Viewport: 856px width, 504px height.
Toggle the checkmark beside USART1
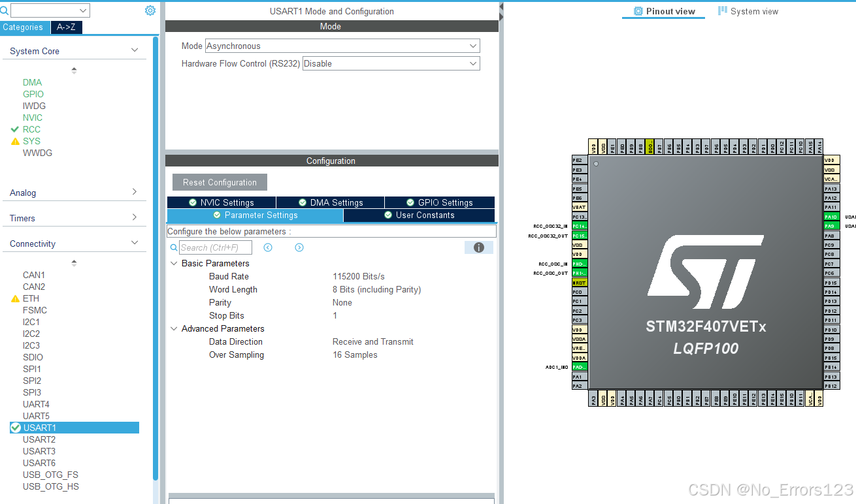[x=14, y=428]
